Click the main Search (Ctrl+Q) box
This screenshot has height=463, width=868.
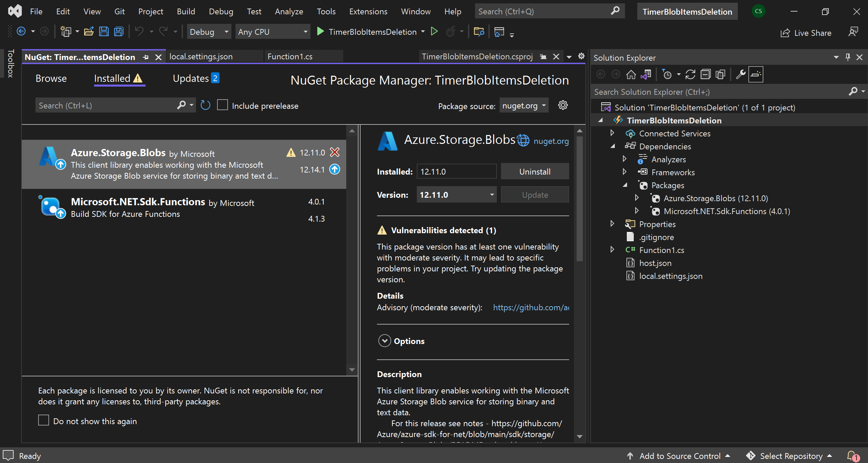click(549, 12)
